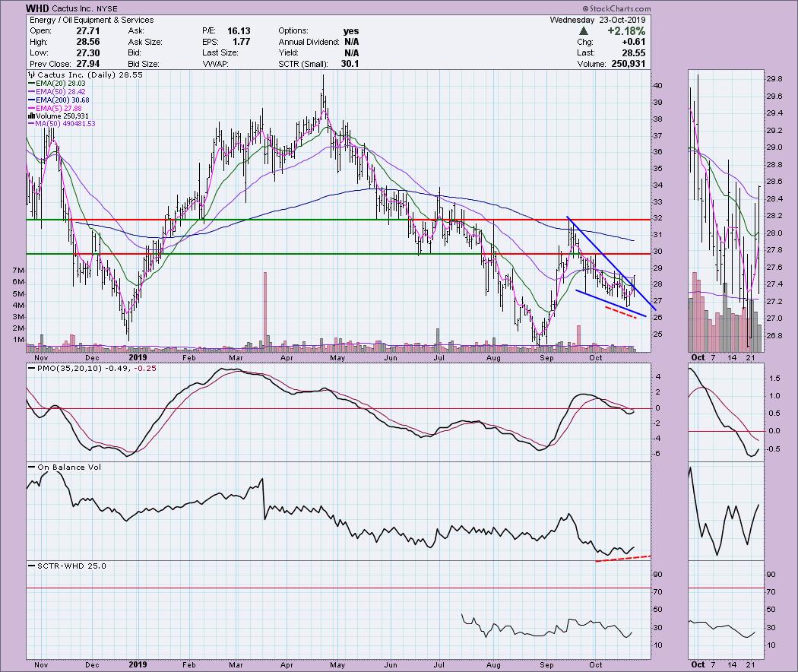
Task: Click the High value 28.56
Action: coord(87,43)
